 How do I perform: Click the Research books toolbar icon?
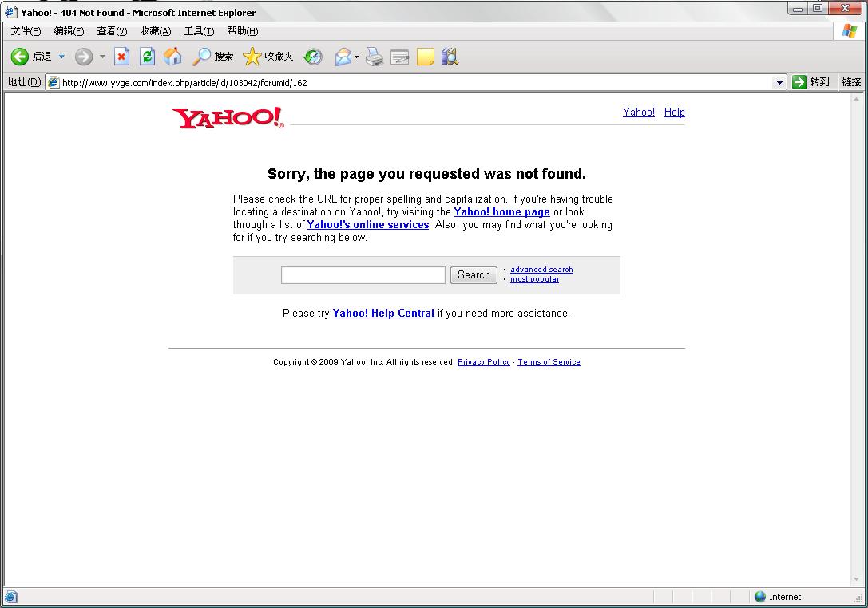click(x=450, y=57)
